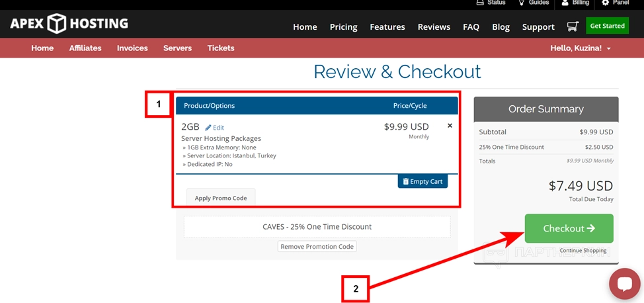Image resolution: width=644 pixels, height=303 pixels.
Task: Click Remove Promotion Code
Action: point(317,247)
